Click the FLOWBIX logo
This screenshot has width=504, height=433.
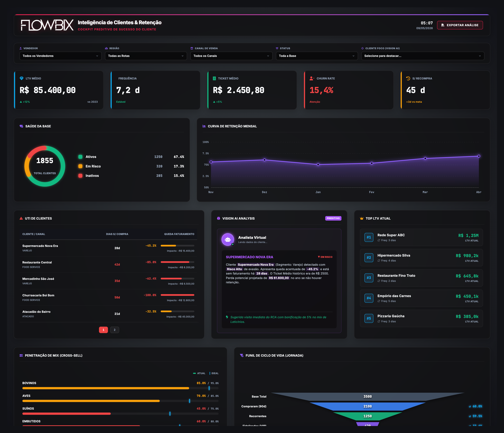point(47,25)
